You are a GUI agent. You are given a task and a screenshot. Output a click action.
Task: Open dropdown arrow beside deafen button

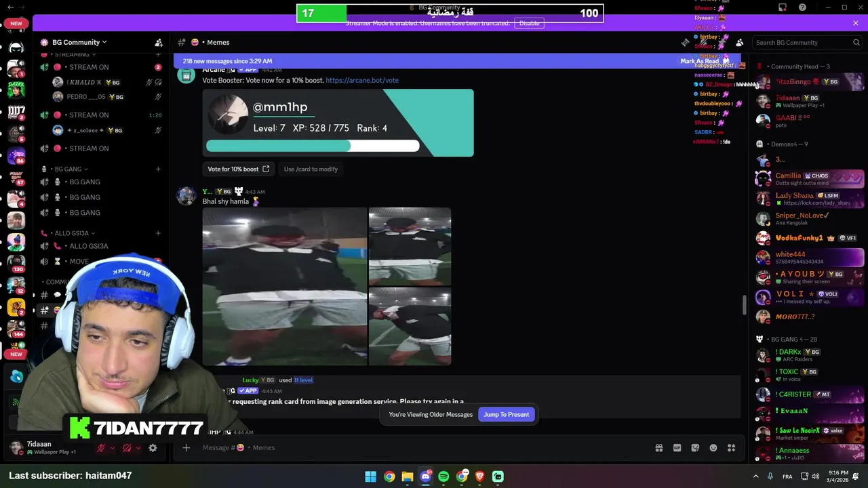138,448
